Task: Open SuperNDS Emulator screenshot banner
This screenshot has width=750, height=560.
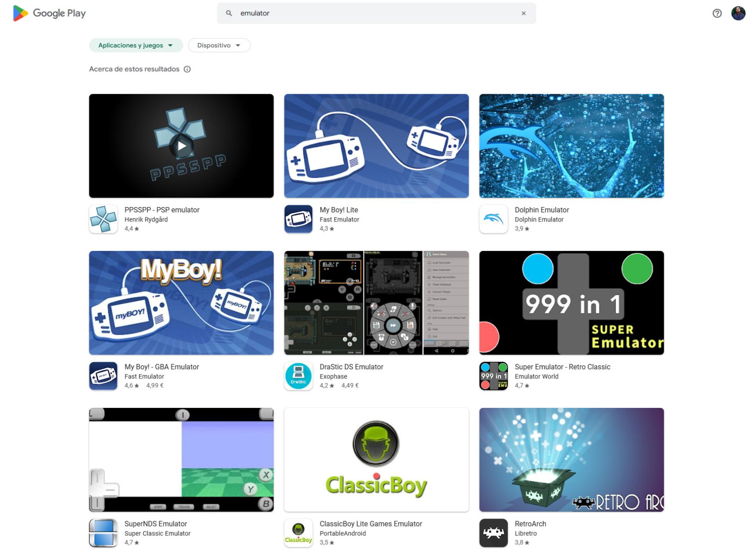Action: click(181, 460)
